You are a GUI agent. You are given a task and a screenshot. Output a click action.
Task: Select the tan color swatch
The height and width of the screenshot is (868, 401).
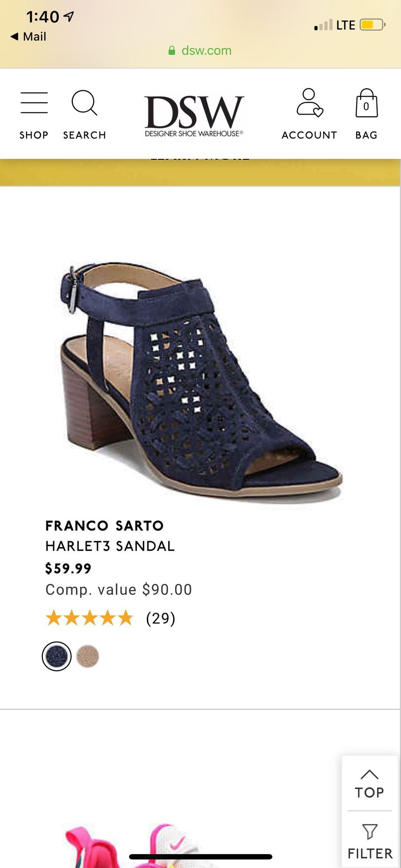pos(88,656)
